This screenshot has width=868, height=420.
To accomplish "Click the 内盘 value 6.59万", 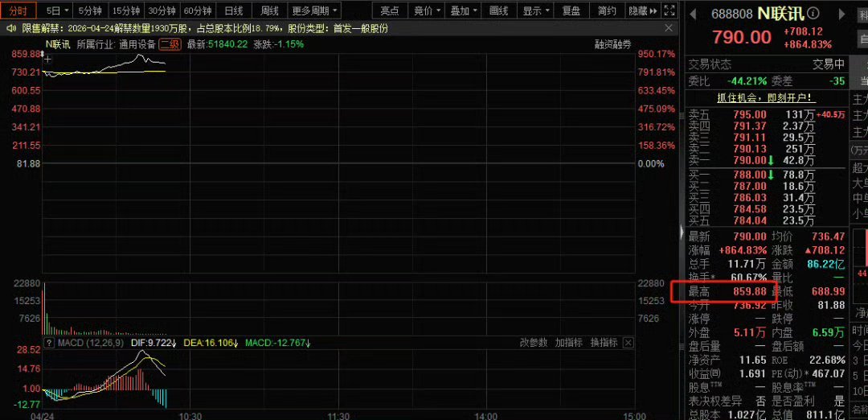I will [x=828, y=332].
